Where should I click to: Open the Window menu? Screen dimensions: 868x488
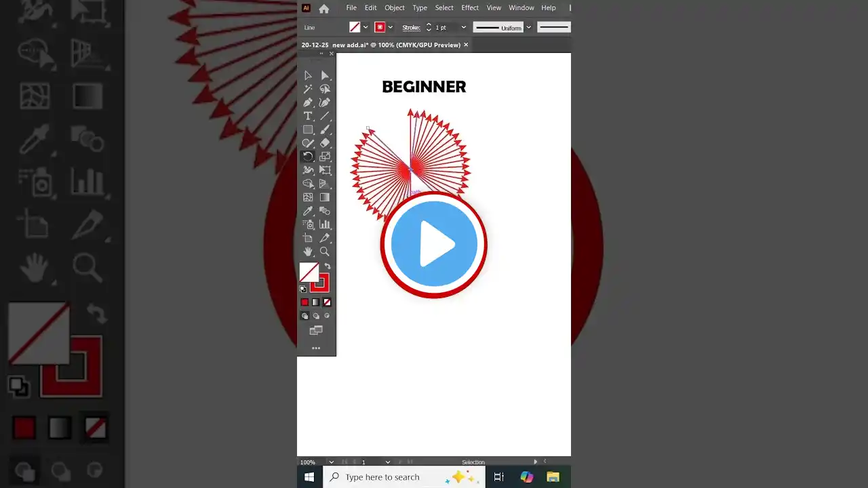521,8
